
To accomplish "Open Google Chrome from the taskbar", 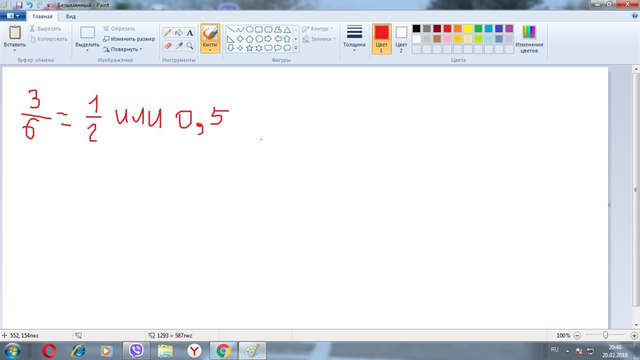I will [223, 351].
